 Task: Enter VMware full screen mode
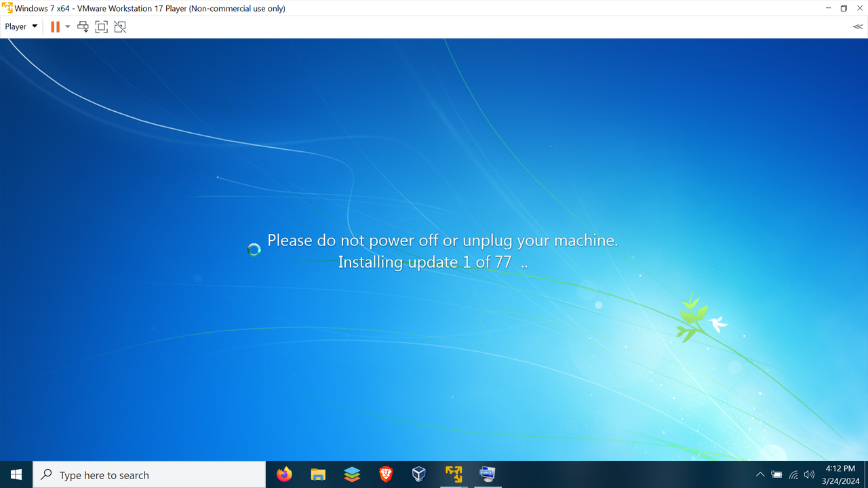tap(101, 26)
